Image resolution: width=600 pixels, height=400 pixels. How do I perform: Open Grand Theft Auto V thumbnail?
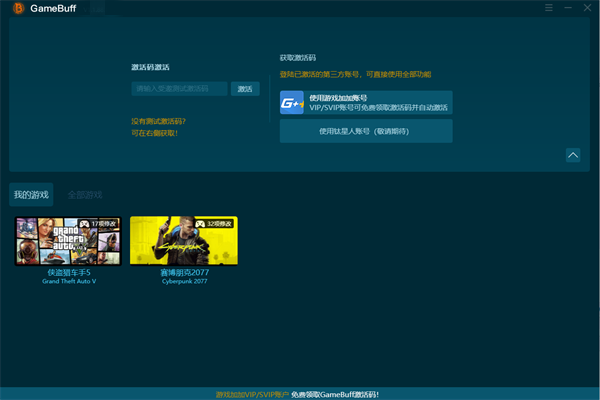[68, 241]
